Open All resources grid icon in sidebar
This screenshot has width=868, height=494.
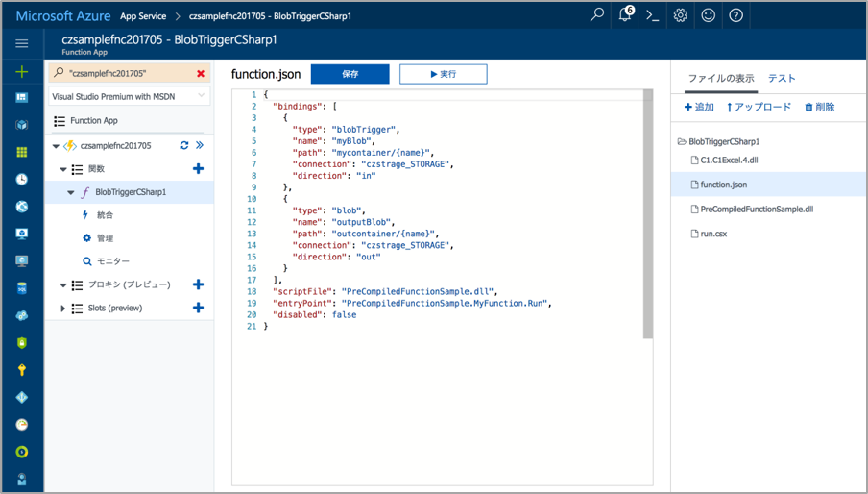click(22, 152)
